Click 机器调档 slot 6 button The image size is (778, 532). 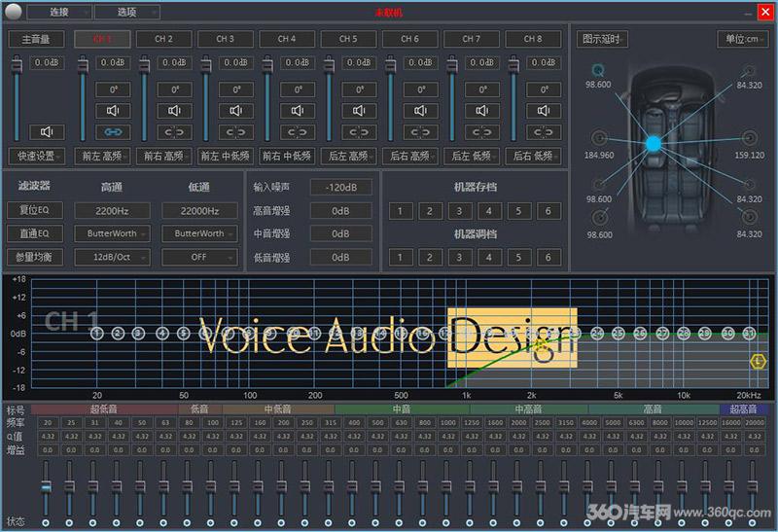(x=548, y=258)
